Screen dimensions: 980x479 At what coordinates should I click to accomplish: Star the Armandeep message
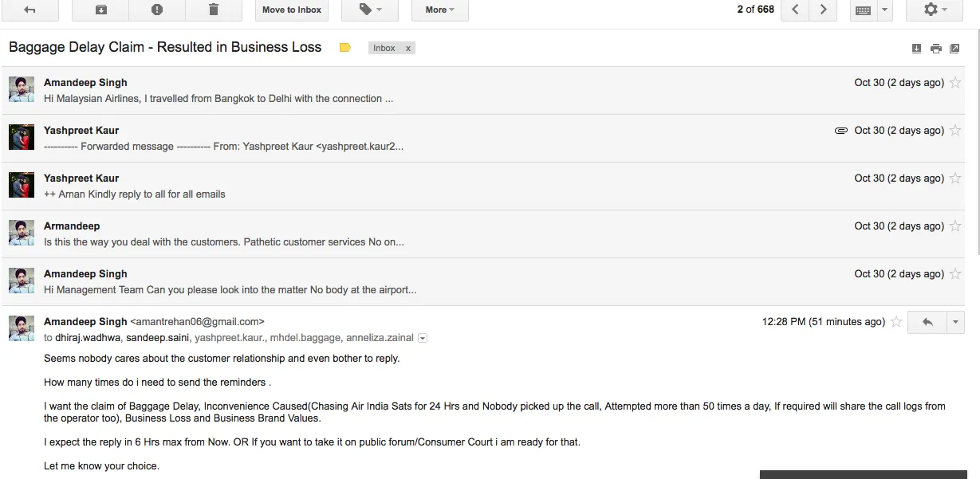[954, 226]
